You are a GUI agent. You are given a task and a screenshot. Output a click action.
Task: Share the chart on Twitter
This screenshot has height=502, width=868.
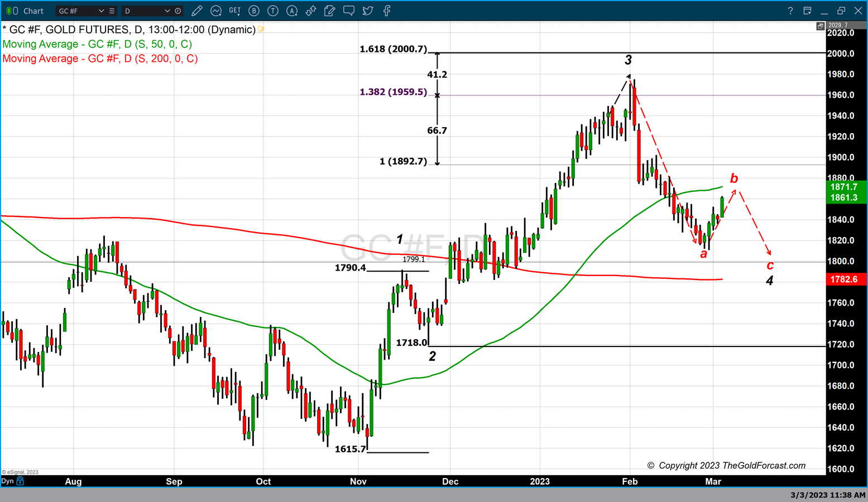pos(368,11)
